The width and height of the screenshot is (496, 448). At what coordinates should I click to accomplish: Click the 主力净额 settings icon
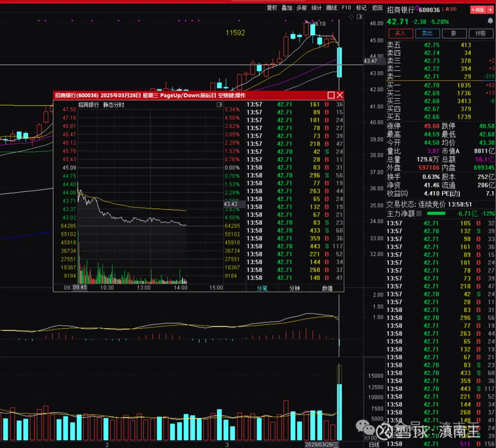pyautogui.click(x=419, y=214)
